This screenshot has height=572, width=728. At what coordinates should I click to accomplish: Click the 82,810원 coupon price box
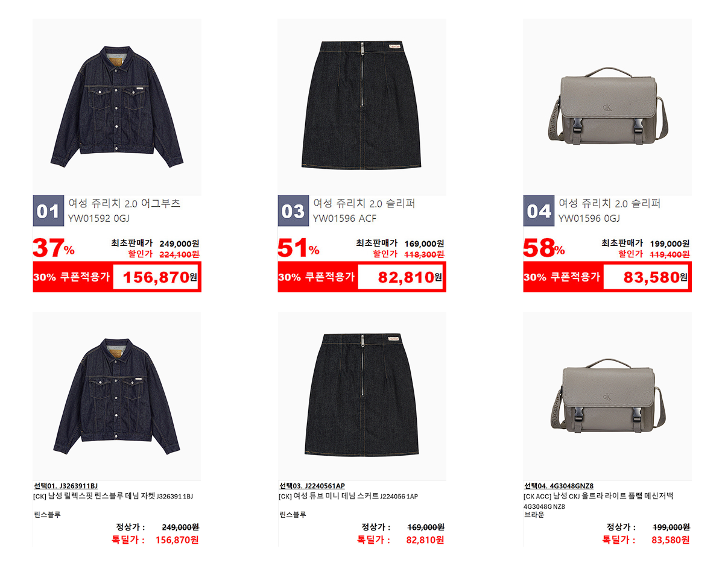400,277
